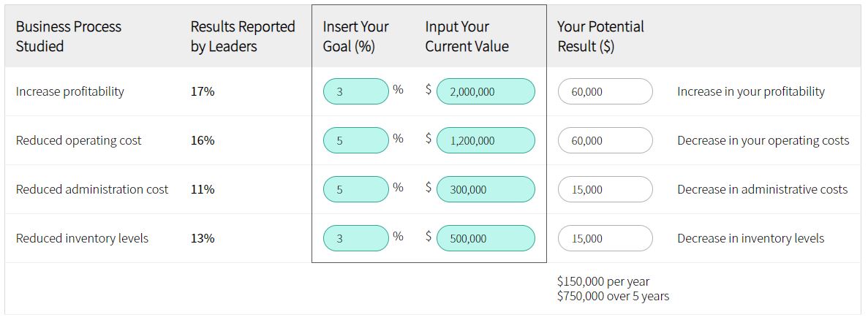Image resolution: width=868 pixels, height=320 pixels.
Task: Click the Reduced inventory levels label
Action: (82, 238)
